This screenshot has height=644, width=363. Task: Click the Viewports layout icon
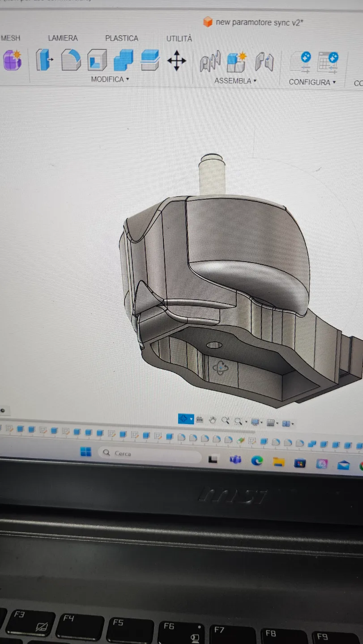pyautogui.click(x=286, y=423)
